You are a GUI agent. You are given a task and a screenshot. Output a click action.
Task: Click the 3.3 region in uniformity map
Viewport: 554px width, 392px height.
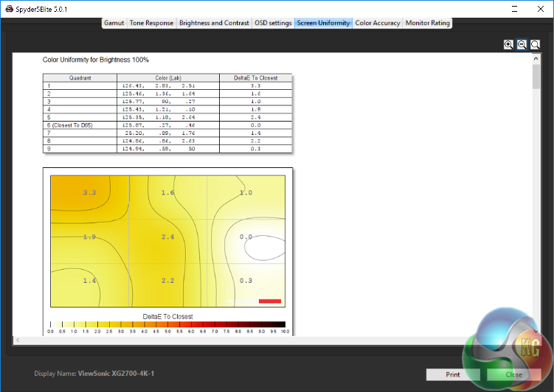click(x=89, y=192)
